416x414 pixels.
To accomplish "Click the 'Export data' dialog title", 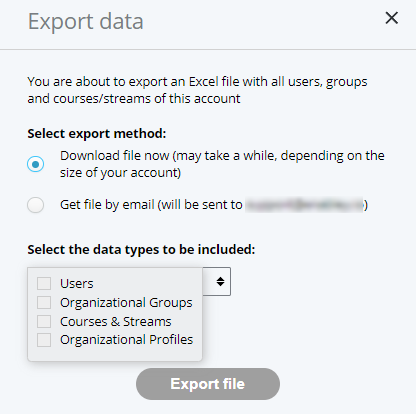I will 85,22.
